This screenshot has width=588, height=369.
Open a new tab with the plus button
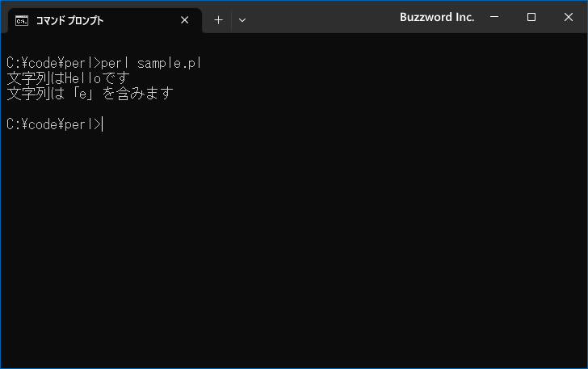(x=218, y=20)
